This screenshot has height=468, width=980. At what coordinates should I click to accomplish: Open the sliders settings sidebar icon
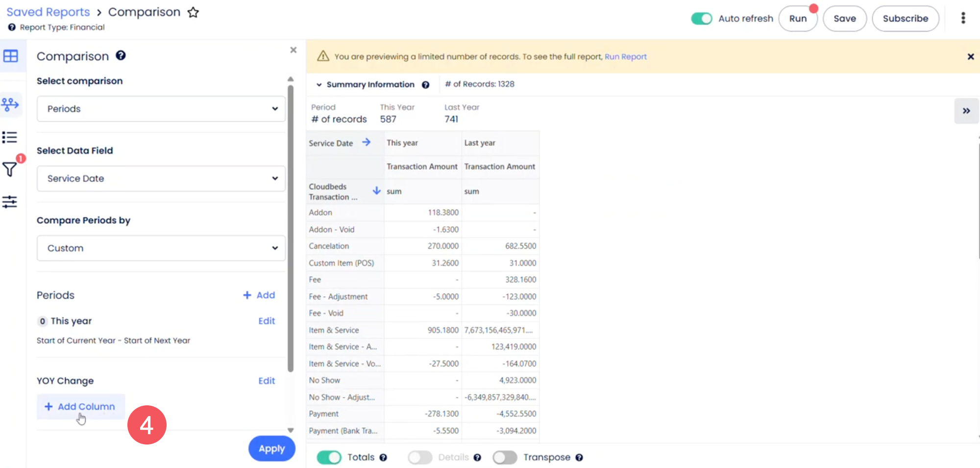(10, 202)
